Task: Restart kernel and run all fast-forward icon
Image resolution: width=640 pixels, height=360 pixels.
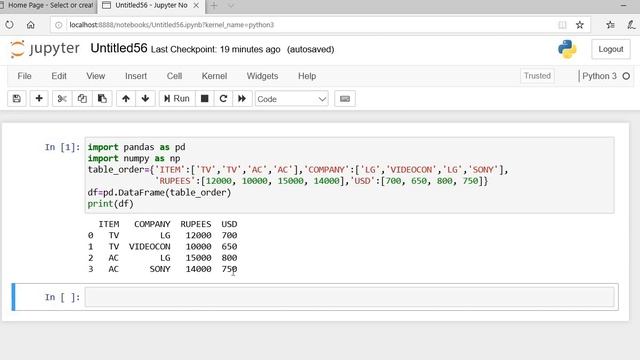Action: click(x=242, y=99)
